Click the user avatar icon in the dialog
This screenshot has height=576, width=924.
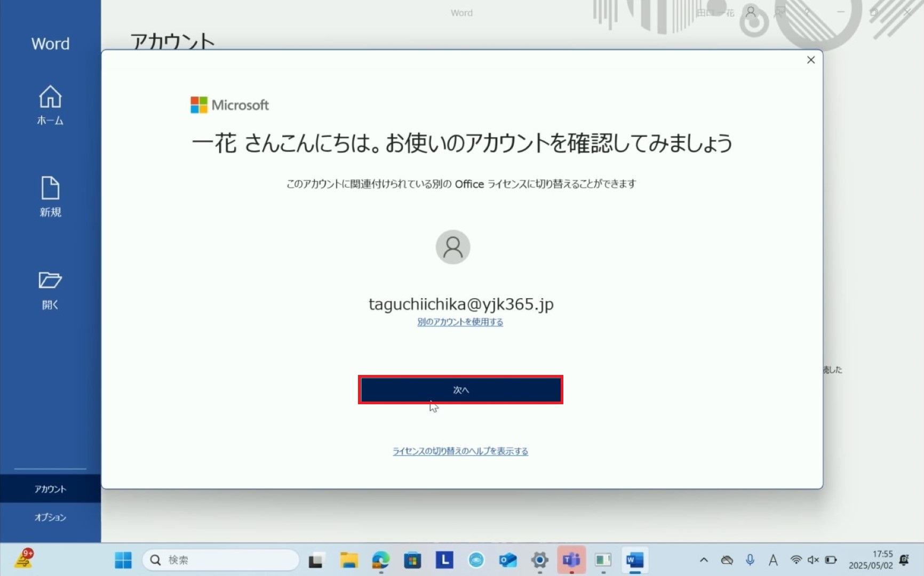click(x=452, y=247)
